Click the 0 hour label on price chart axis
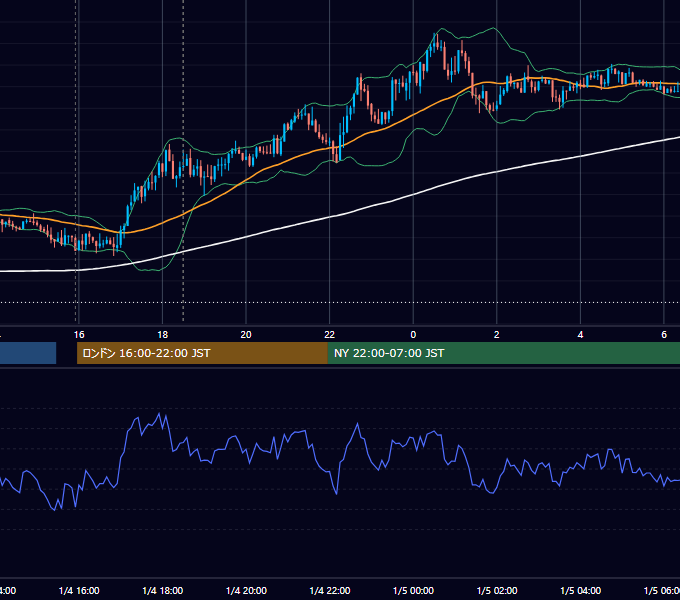 coord(413,335)
